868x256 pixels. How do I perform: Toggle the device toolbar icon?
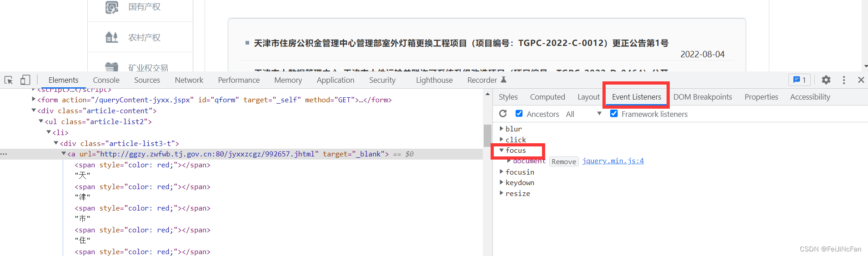pos(25,80)
